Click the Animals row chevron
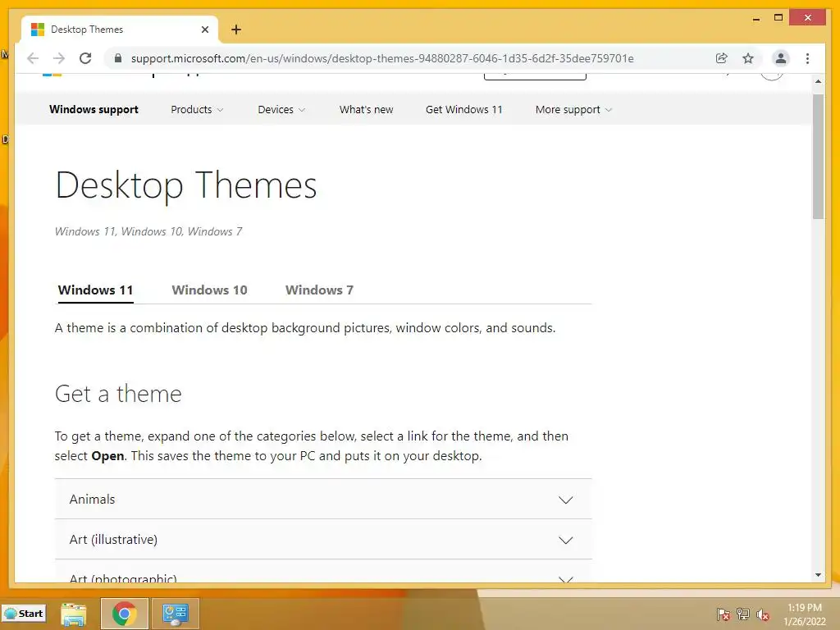 (x=566, y=500)
